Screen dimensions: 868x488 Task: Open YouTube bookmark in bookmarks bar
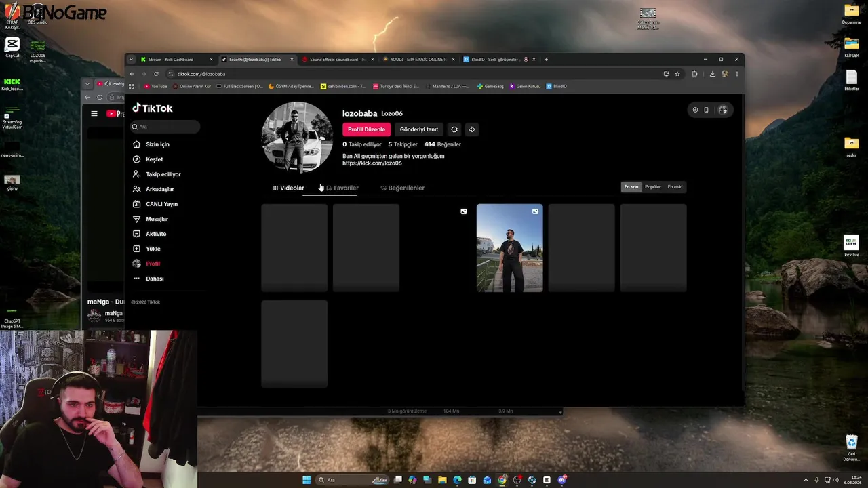pos(156,87)
